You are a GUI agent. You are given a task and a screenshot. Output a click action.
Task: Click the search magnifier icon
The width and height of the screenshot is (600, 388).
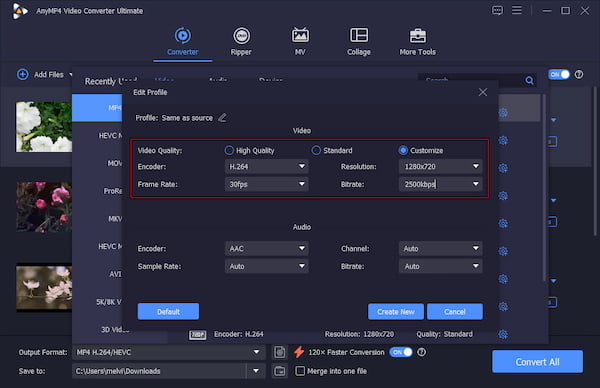529,80
